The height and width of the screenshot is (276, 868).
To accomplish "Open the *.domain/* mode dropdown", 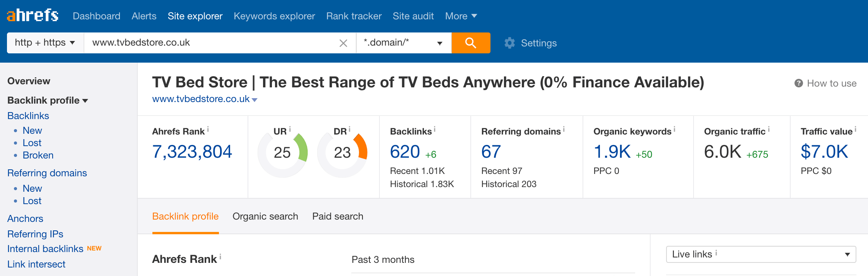I will pos(403,43).
